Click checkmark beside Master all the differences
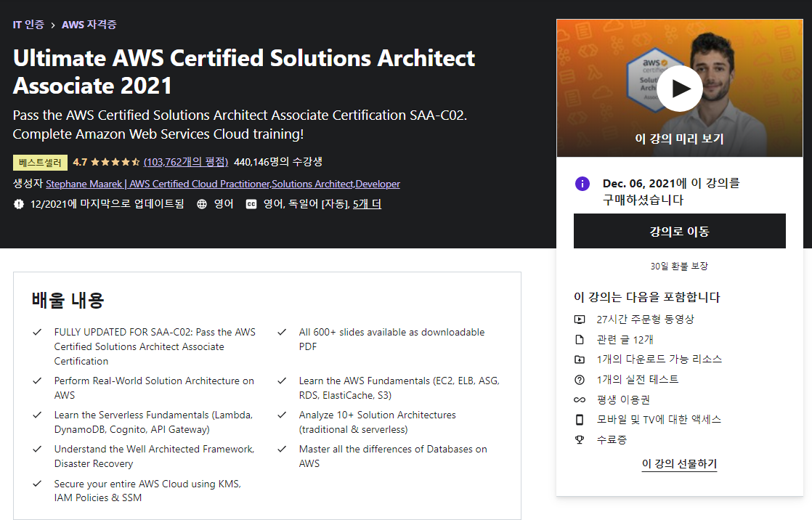This screenshot has height=520, width=812. (x=282, y=449)
